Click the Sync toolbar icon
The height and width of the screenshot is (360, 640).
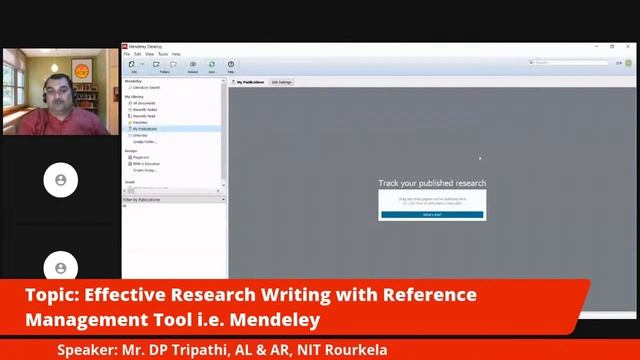(212, 64)
